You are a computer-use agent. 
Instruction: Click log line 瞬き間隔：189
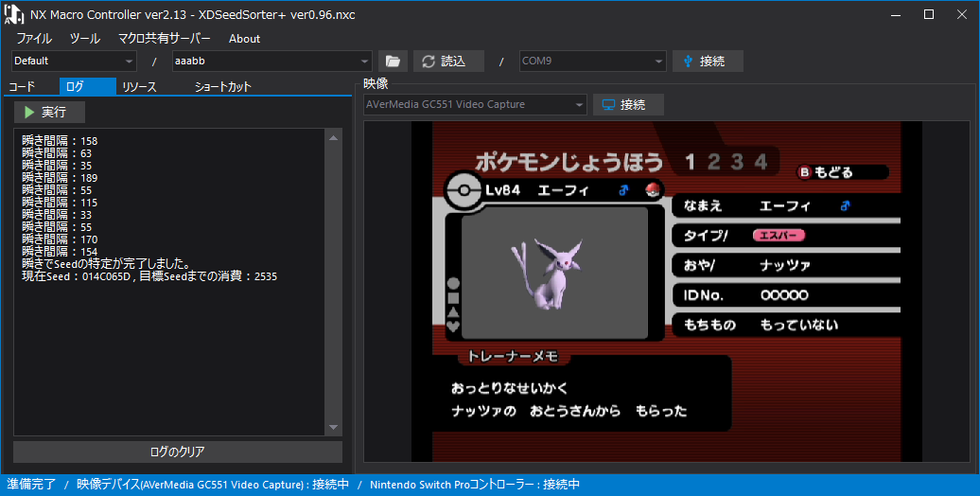point(60,178)
